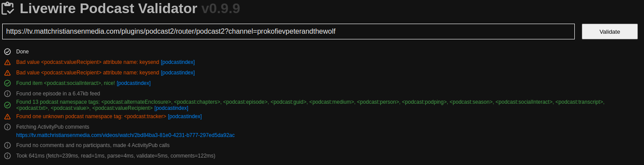Click info icon beside Fetching ActivityPub comments

click(7, 127)
